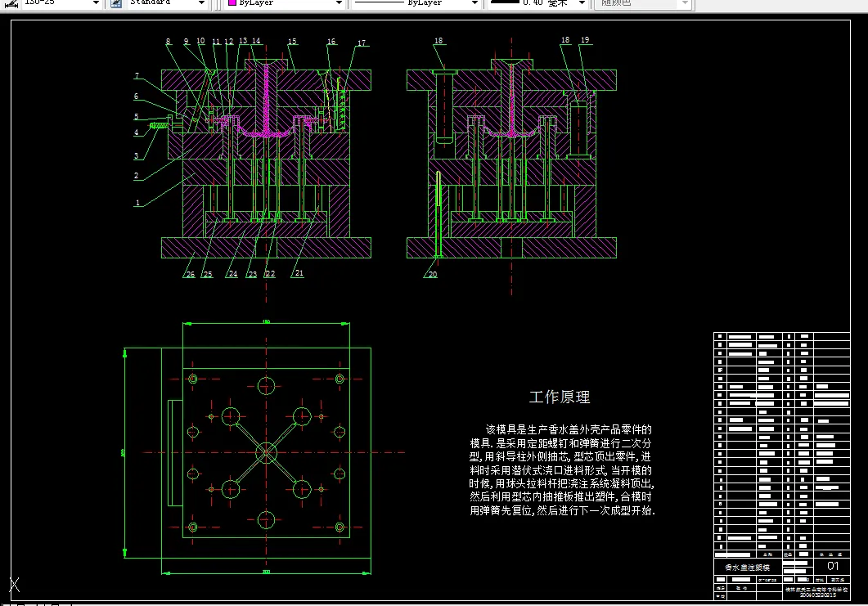Open the greyed 随颜色 plot style dropdown
This screenshot has width=868, height=606.
(x=685, y=2)
